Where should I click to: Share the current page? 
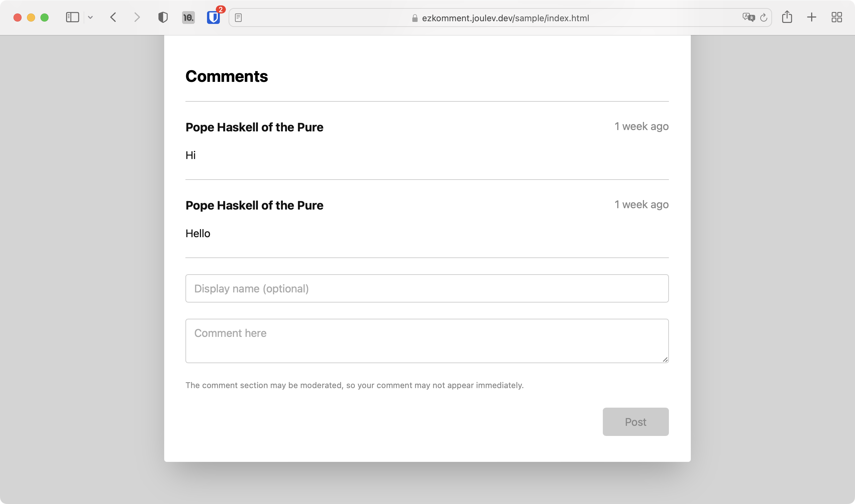(788, 17)
